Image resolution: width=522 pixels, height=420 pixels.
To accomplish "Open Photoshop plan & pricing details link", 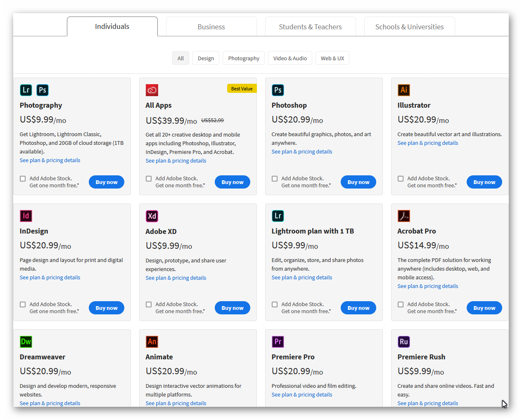I will [301, 152].
